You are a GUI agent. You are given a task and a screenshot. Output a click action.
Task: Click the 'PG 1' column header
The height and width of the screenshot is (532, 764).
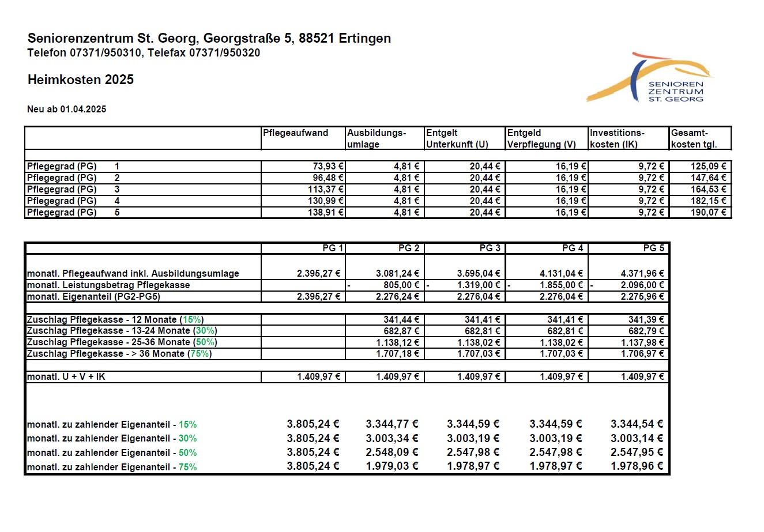333,248
